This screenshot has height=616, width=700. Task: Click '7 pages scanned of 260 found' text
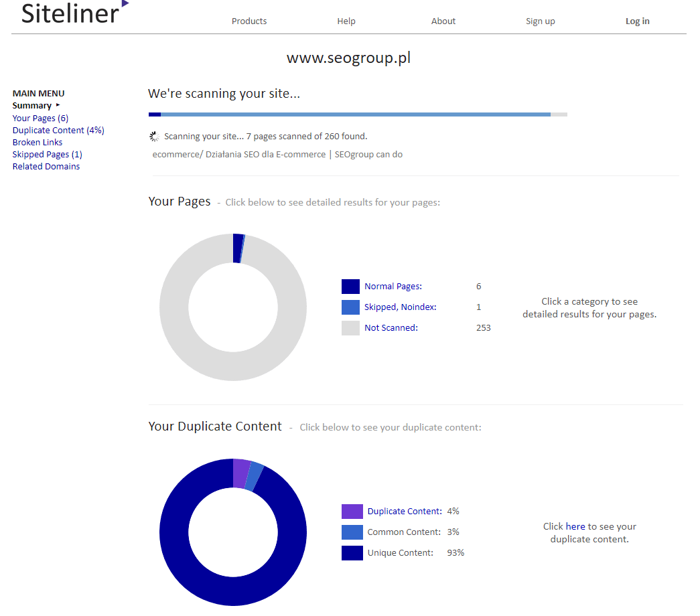point(307,137)
